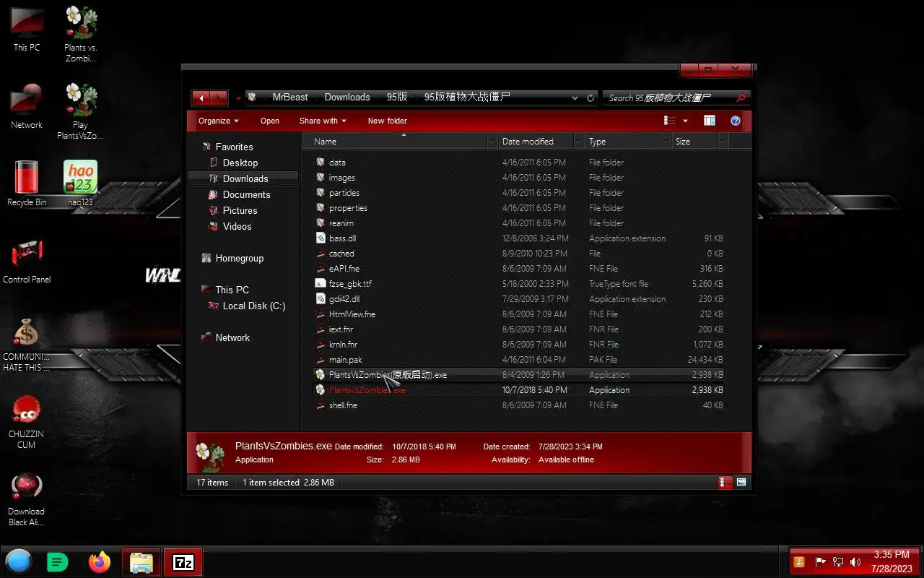Open Name column filter dropdown arrow
Screen dimensions: 924x578
(x=492, y=142)
